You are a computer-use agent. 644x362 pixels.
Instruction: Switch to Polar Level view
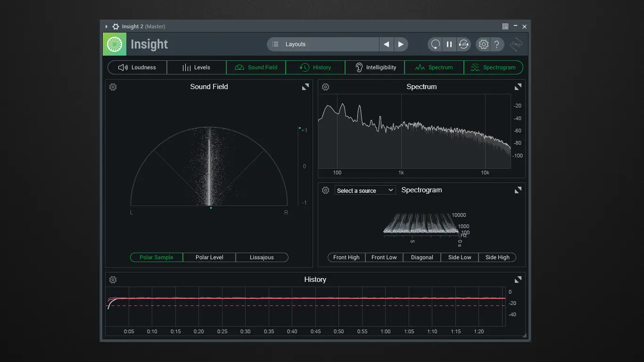(209, 257)
